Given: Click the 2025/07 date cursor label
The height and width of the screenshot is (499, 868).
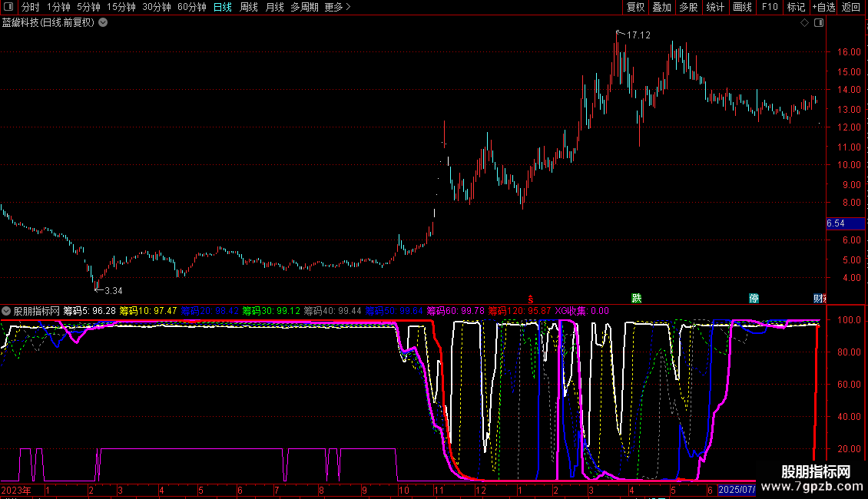Looking at the screenshot, I should (736, 490).
